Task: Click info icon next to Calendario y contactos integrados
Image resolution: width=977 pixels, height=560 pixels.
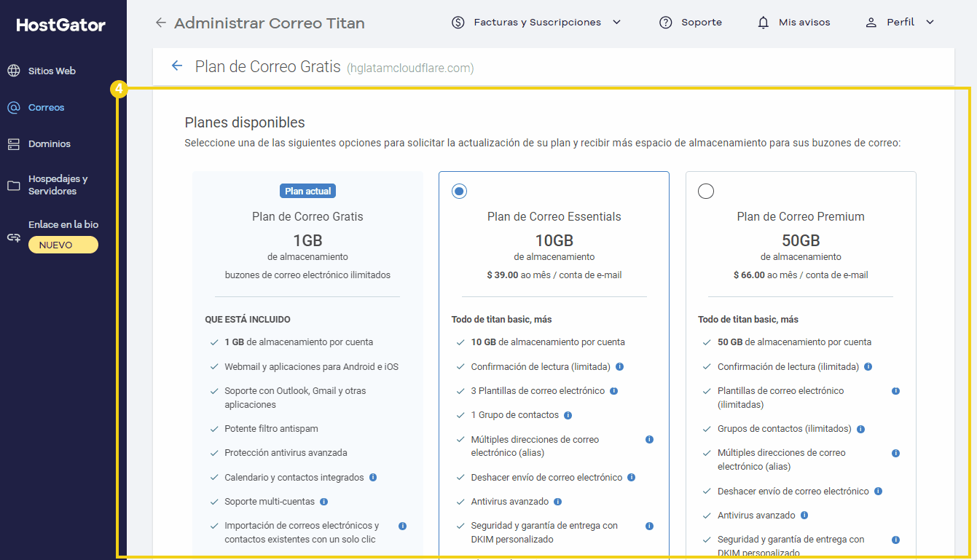Action: pyautogui.click(x=373, y=477)
